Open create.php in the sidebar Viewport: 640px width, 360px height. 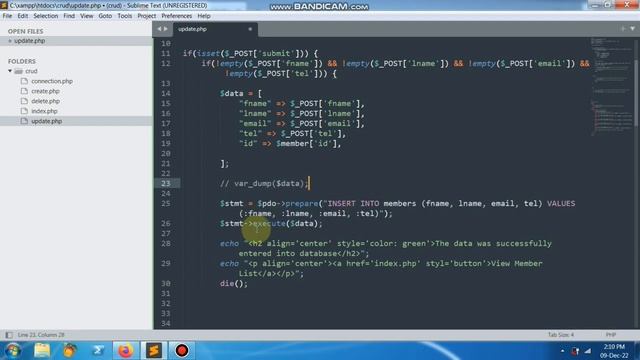(45, 91)
